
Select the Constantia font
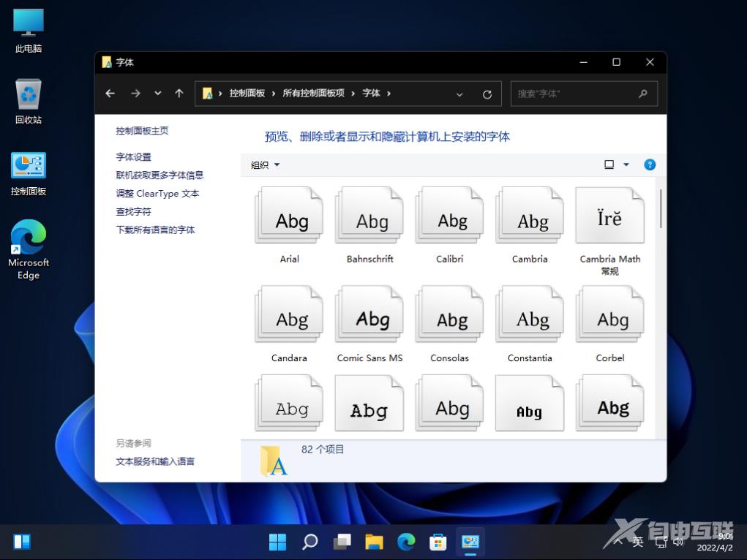pyautogui.click(x=529, y=314)
